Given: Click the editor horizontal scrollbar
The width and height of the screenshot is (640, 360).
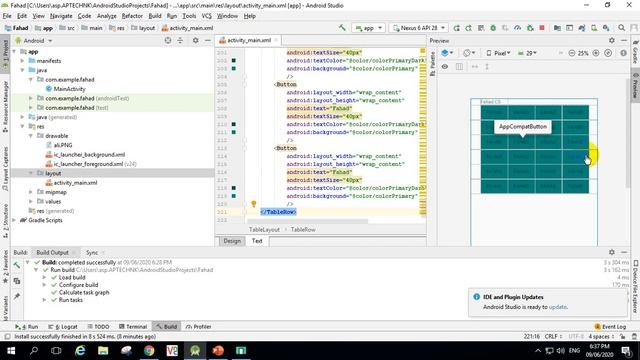Looking at the screenshot, I should coord(307,221).
